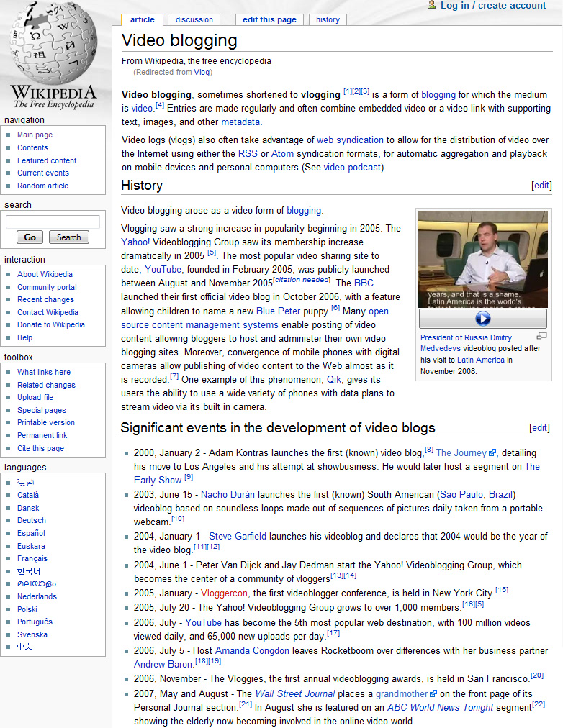The image size is (563, 728).
Task: Click Log in / create account
Action: click(493, 6)
